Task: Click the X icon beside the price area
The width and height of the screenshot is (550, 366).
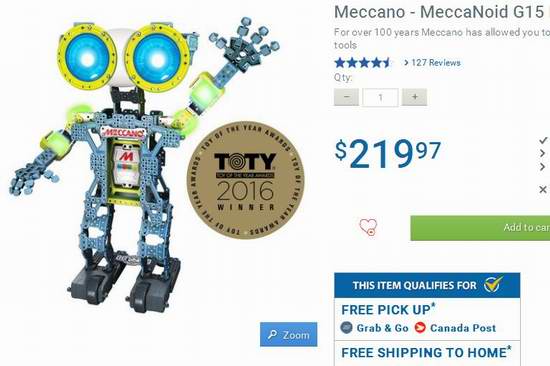Action: click(x=543, y=189)
